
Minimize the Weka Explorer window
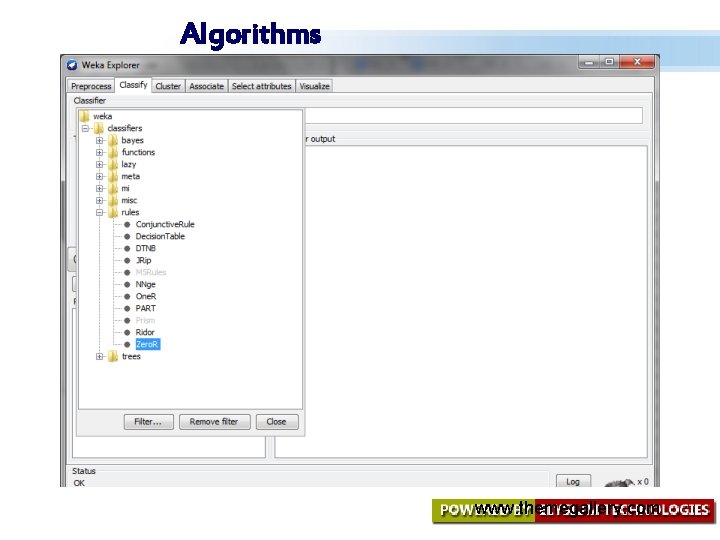tap(589, 62)
